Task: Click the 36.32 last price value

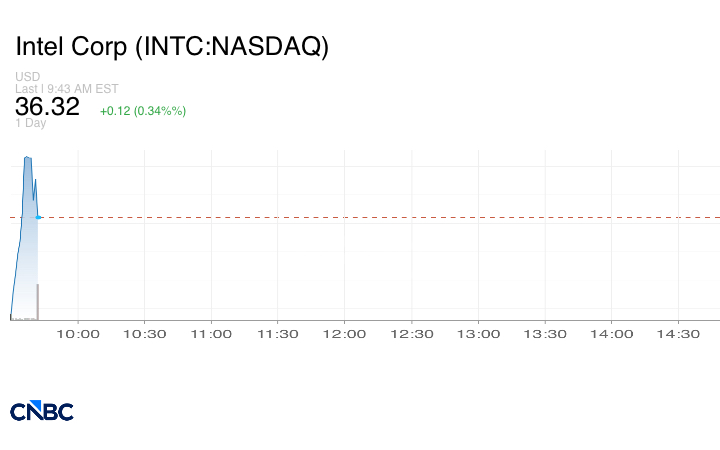Action: pyautogui.click(x=47, y=107)
